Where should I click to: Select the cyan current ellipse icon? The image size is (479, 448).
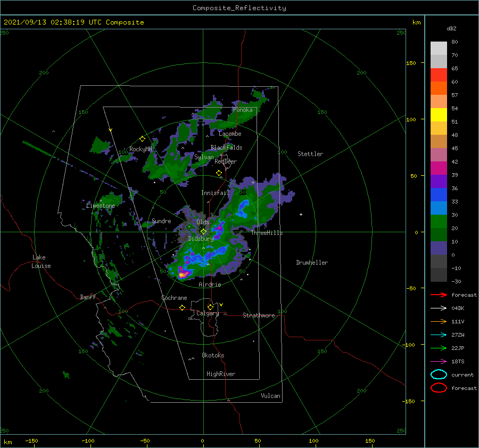(x=439, y=374)
